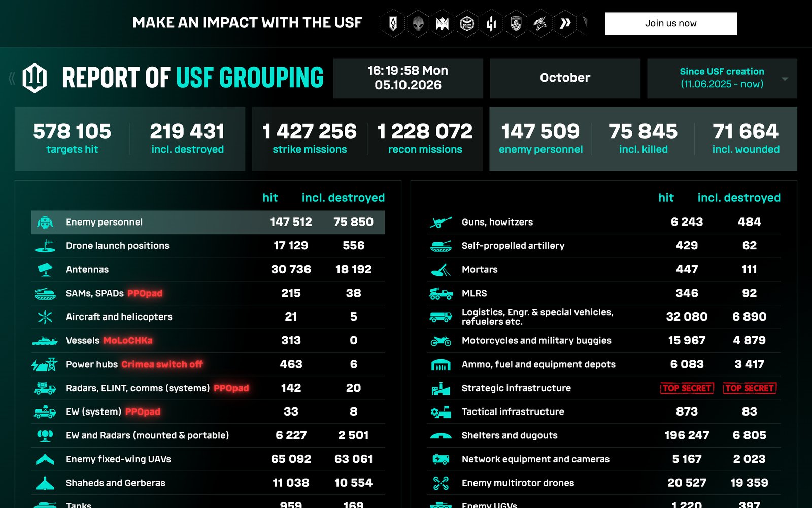Expand period selector arrow

785,79
